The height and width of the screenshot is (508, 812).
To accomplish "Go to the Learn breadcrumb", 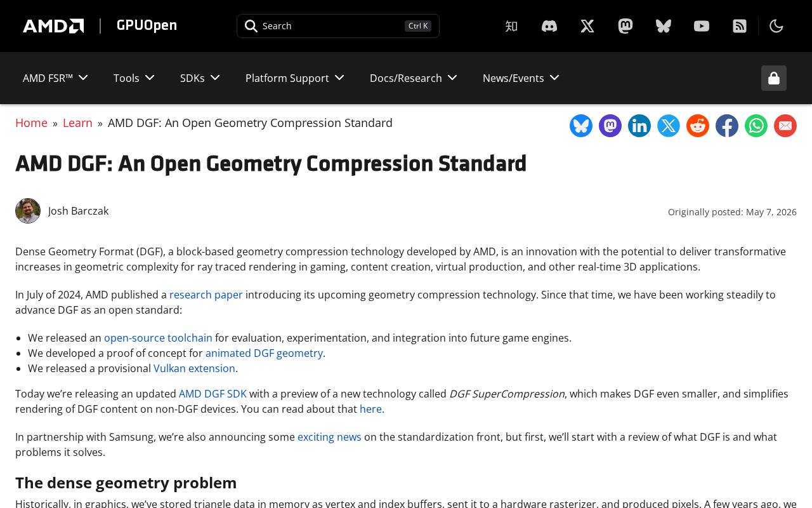I will 77,123.
